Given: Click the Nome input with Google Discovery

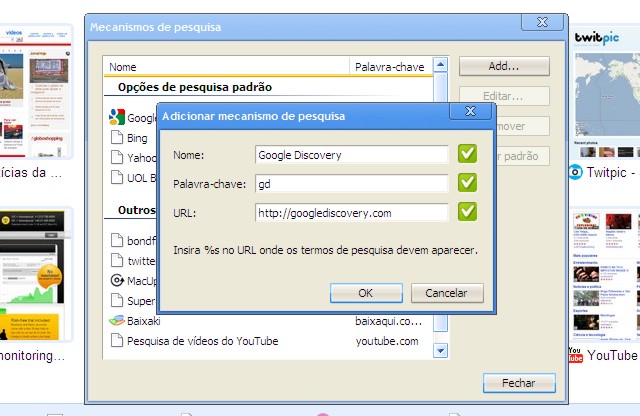Looking at the screenshot, I should pos(351,155).
